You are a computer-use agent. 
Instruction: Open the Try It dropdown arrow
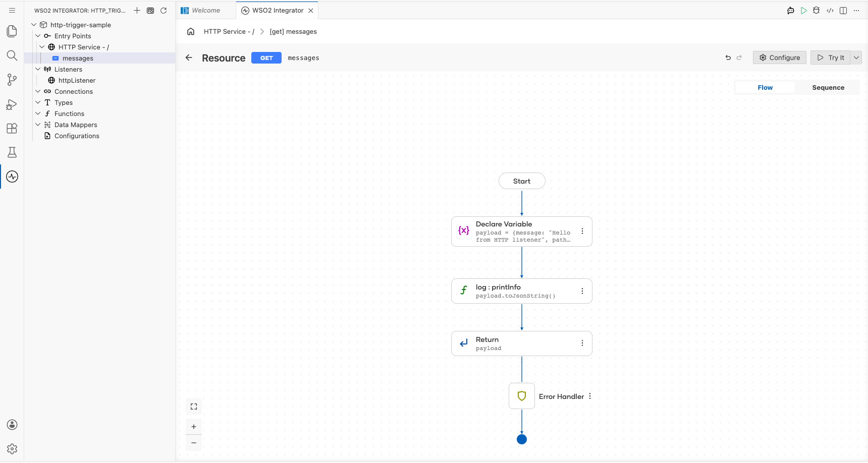(x=856, y=57)
